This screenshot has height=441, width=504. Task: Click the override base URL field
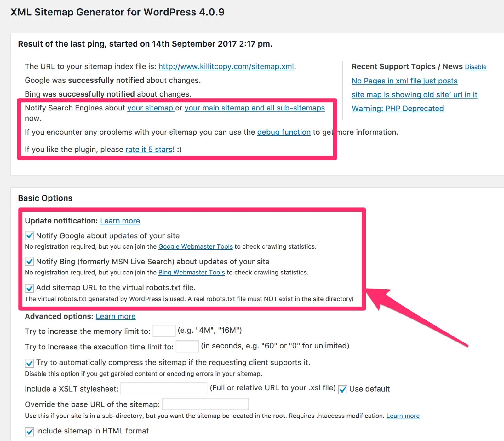click(x=205, y=404)
